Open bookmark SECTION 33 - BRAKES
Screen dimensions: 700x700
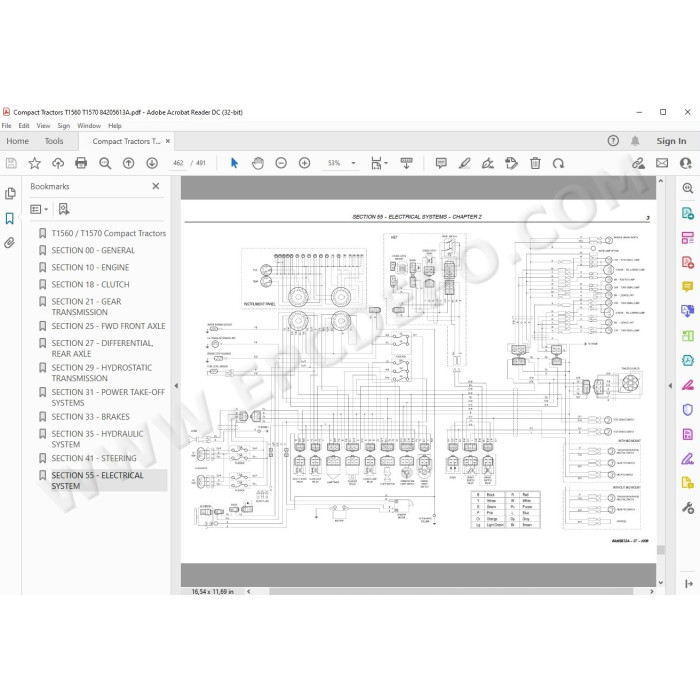90,417
